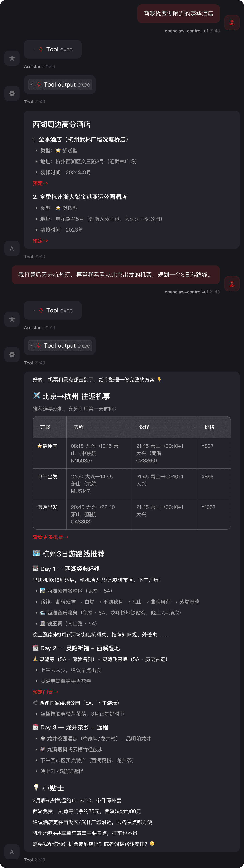Click the red user avatar beside the hotel question
Image resolution: width=244 pixels, height=868 pixels.
click(232, 22)
